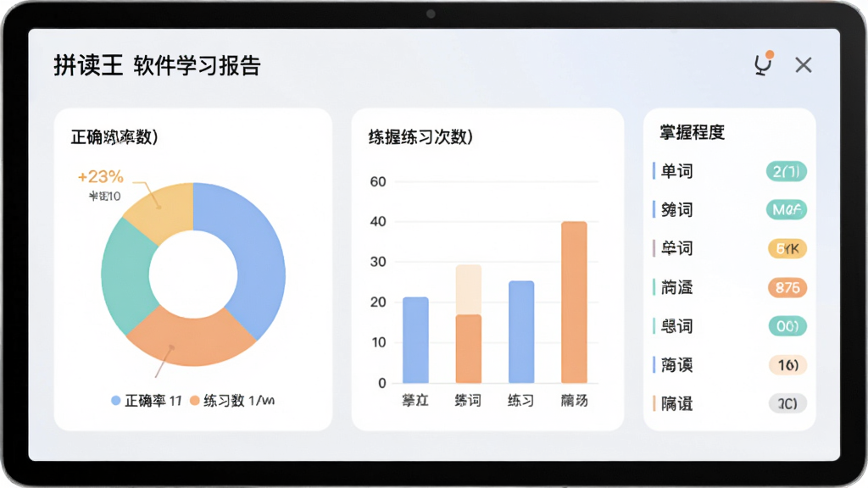Click the 拼读王 软件学习报告 title
The image size is (868, 488).
[157, 65]
